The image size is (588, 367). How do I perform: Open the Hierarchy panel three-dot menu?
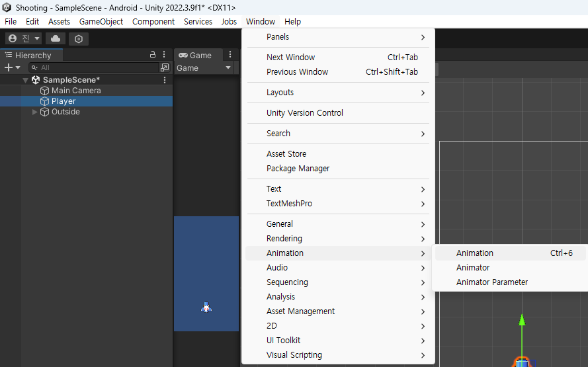[x=164, y=55]
